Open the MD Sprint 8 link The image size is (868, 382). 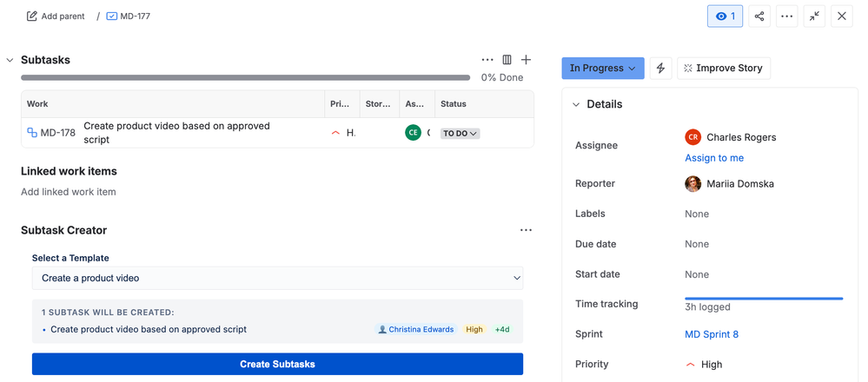point(712,334)
